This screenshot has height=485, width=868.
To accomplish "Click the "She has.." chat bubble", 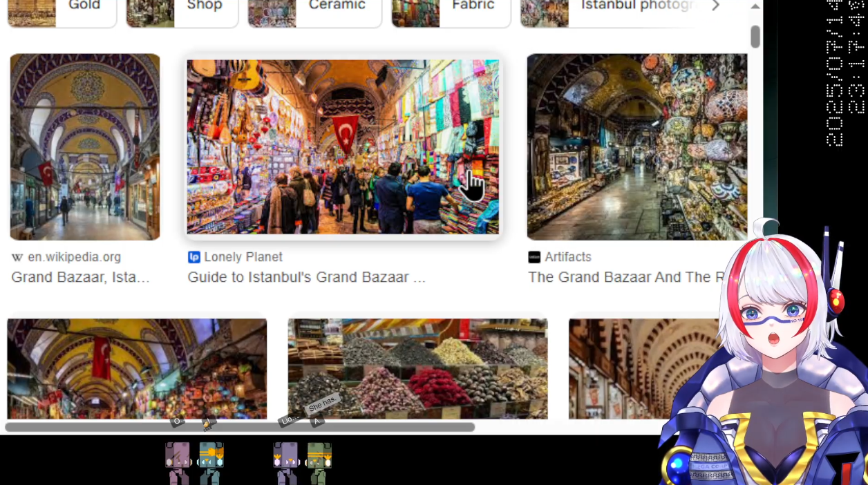I will click(323, 403).
